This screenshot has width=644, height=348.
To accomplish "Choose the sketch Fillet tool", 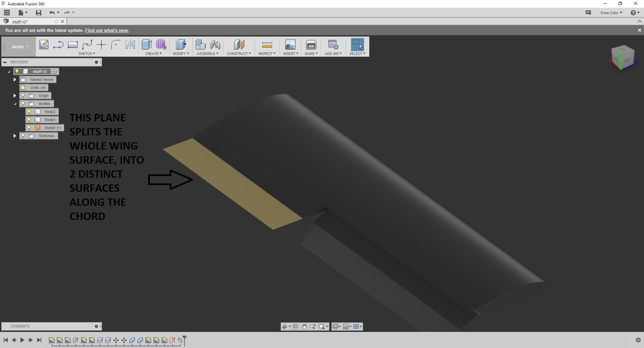I will click(116, 45).
